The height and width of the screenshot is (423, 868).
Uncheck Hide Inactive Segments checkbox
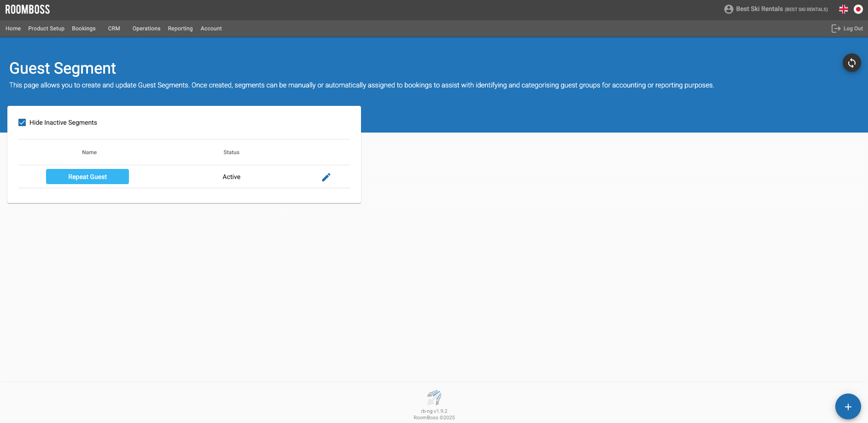click(22, 122)
